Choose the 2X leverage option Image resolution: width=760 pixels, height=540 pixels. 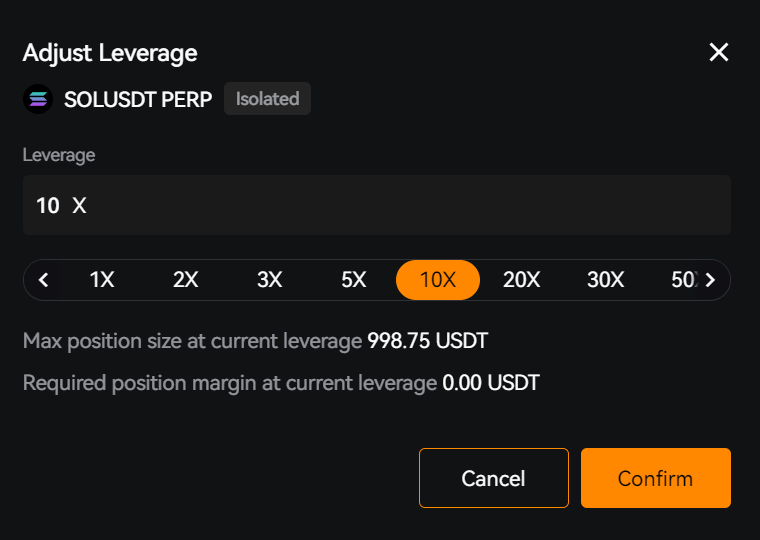(186, 280)
